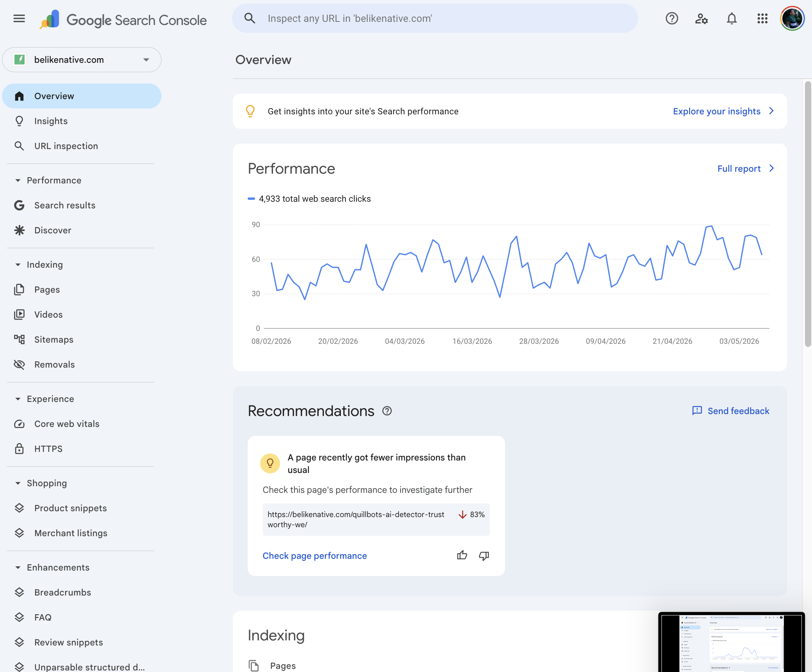Open Pages under Indexing in sidebar
The width and height of the screenshot is (812, 672).
82,290
